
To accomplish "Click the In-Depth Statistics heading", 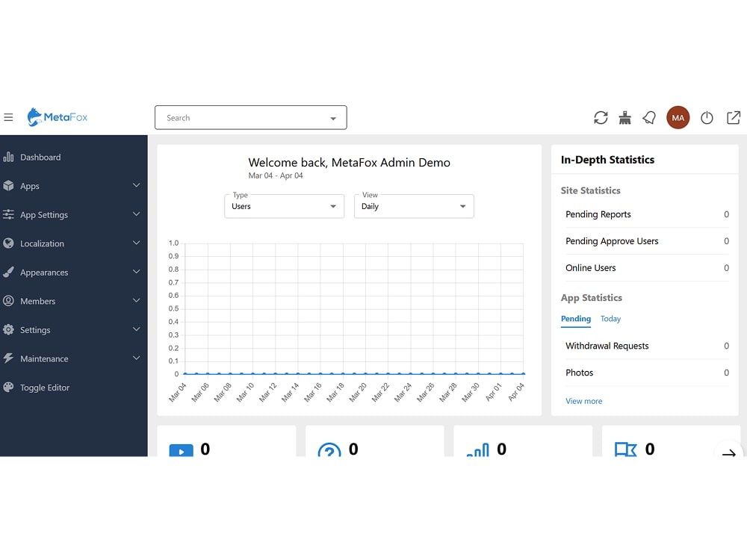I will 607,160.
